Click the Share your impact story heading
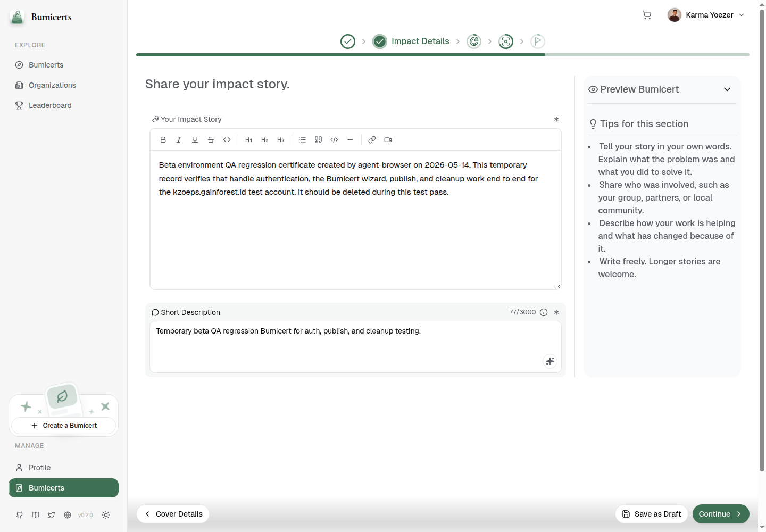This screenshot has width=766, height=532. point(218,84)
